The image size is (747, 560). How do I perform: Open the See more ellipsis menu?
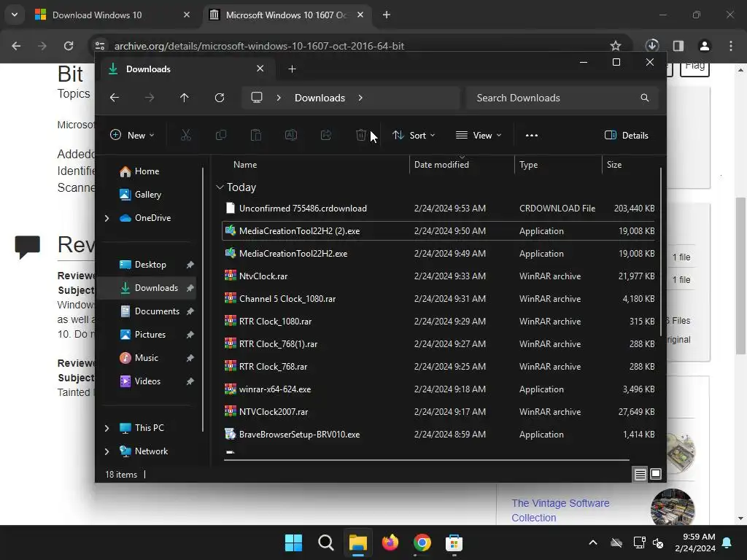pos(532,135)
